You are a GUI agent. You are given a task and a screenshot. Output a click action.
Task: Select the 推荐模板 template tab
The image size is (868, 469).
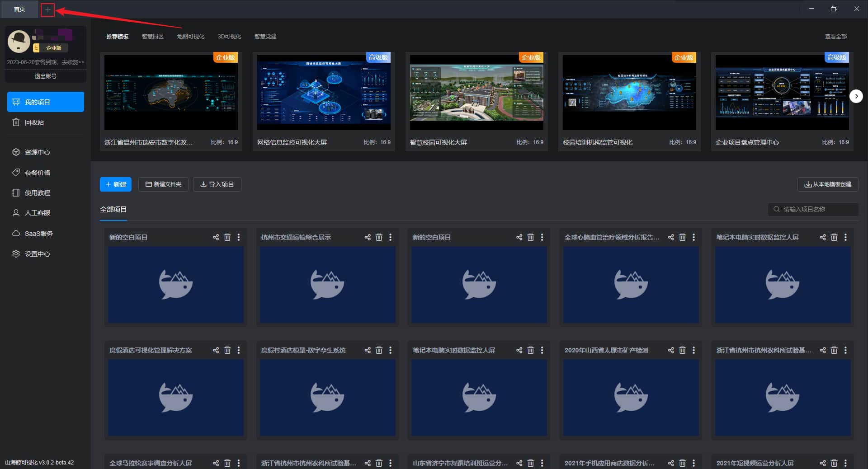[118, 37]
